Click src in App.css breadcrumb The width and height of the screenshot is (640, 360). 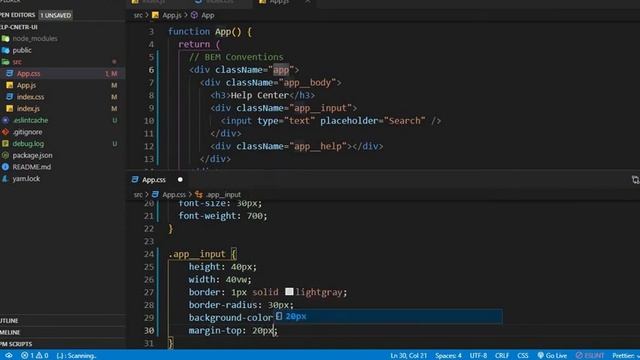click(x=138, y=195)
